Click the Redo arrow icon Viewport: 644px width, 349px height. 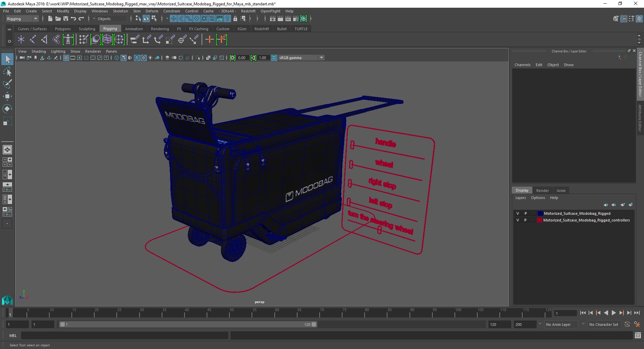pos(81,19)
